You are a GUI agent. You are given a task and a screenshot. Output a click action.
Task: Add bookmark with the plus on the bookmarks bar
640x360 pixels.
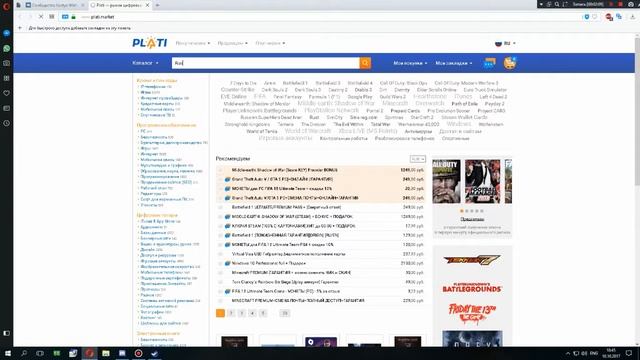point(20,28)
